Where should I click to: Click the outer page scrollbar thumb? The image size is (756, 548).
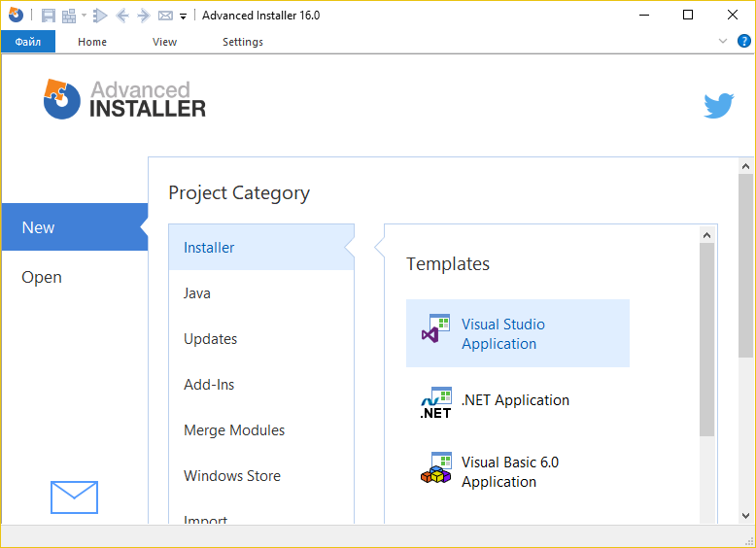(x=745, y=266)
